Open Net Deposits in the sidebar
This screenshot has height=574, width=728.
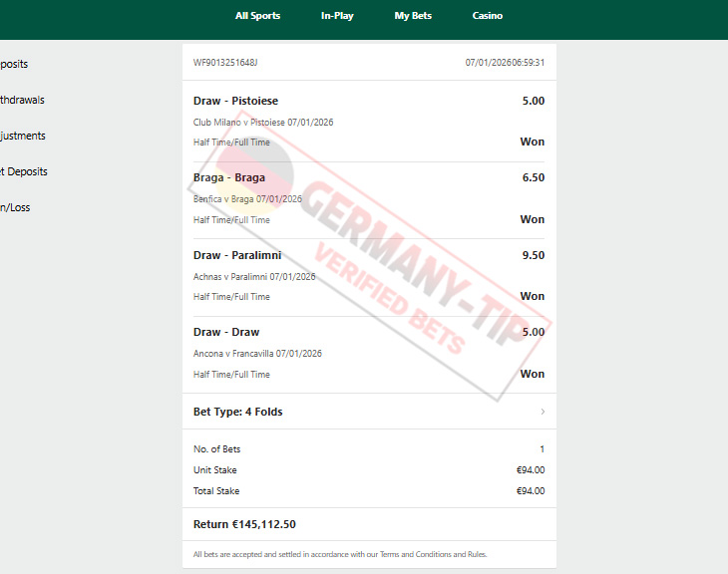24,171
